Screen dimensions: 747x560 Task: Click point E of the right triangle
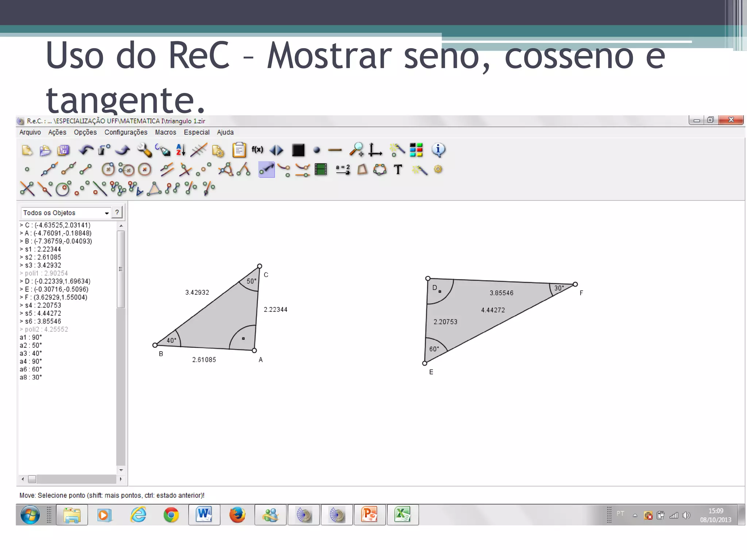(425, 363)
